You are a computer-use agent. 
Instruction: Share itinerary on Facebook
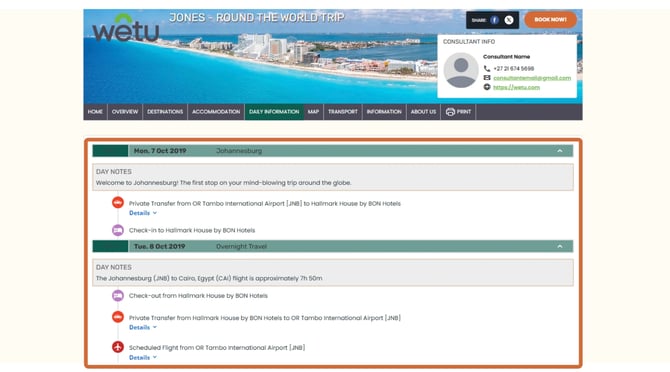(x=494, y=20)
